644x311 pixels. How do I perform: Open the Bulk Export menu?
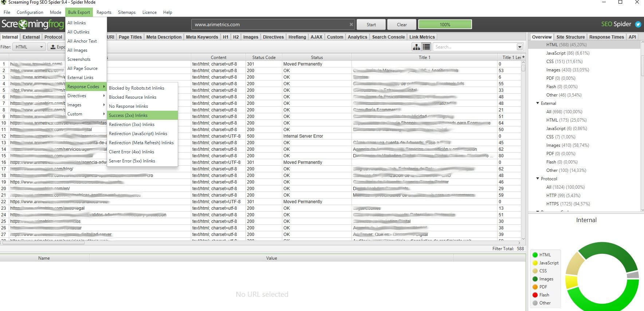tap(79, 12)
